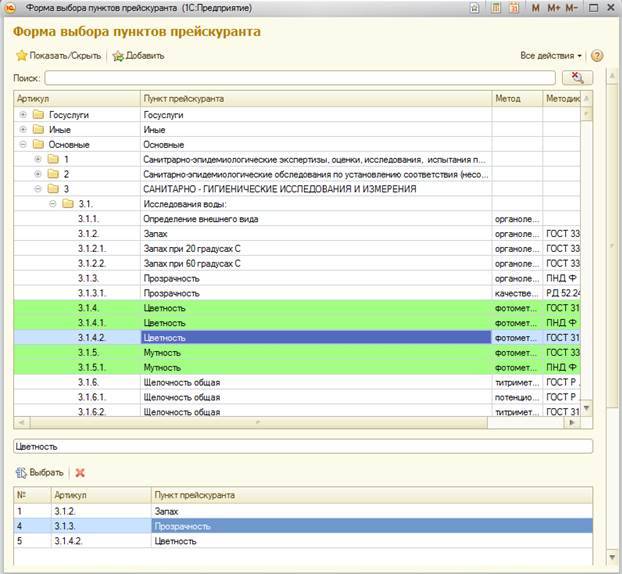Open the Все действия dropdown menu

pyautogui.click(x=550, y=56)
